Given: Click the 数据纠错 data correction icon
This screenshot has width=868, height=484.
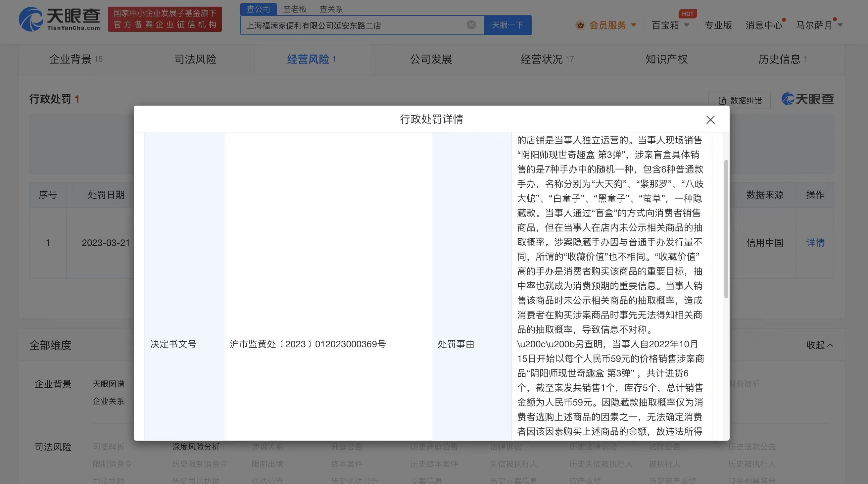Looking at the screenshot, I should point(722,100).
